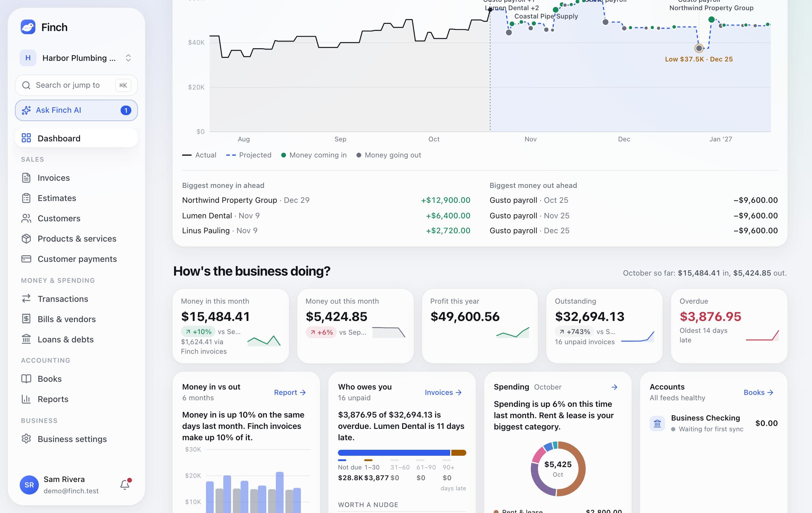The height and width of the screenshot is (513, 812).
Task: Click the blue Not due aging bar segment
Action: 394,453
